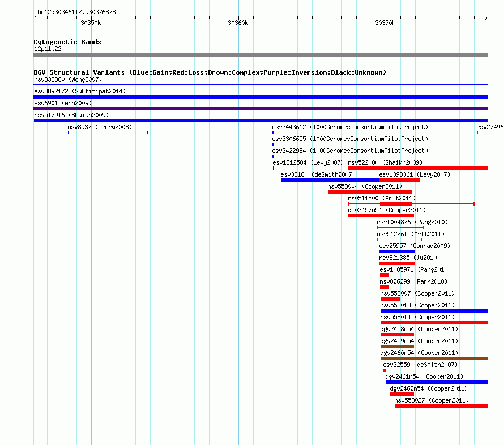This screenshot has width=504, height=445.
Task: Select the nsv558007 (Cooper2011) red bar
Action: click(390, 299)
